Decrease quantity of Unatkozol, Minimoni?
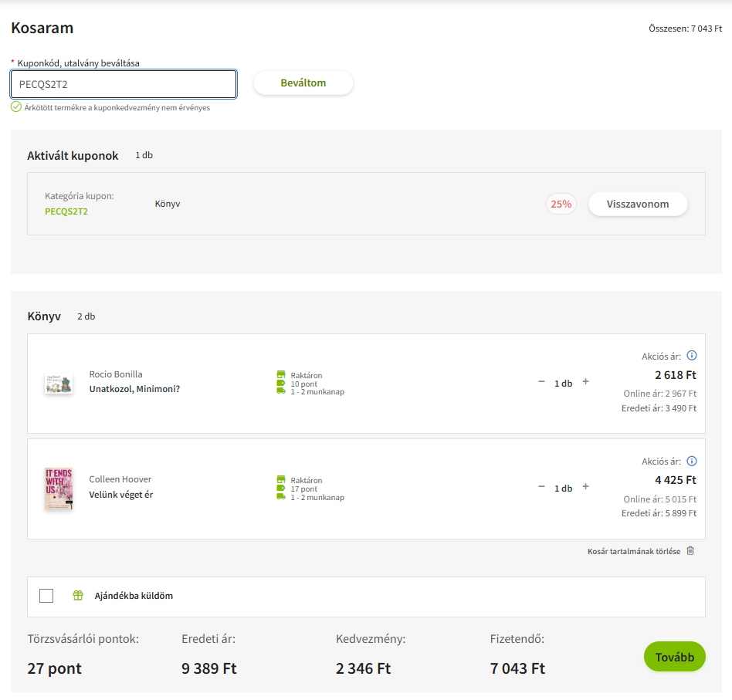Viewport: 732px width, 700px height. (541, 382)
